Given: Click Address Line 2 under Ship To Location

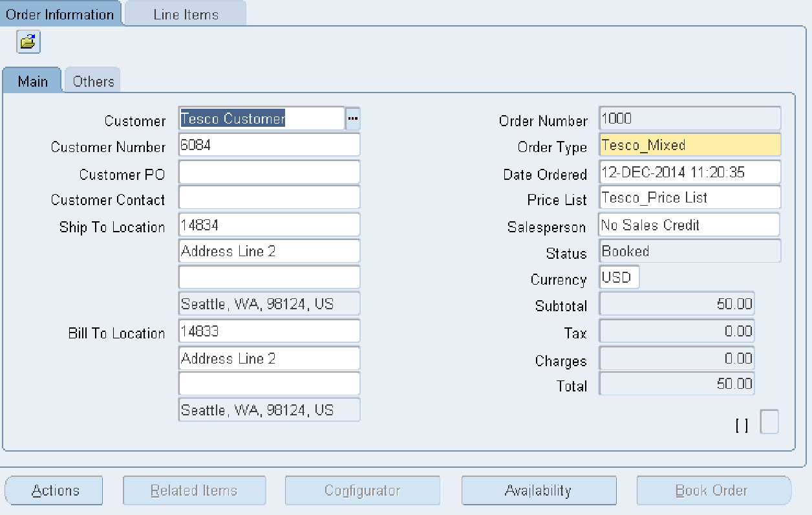Looking at the screenshot, I should [269, 251].
